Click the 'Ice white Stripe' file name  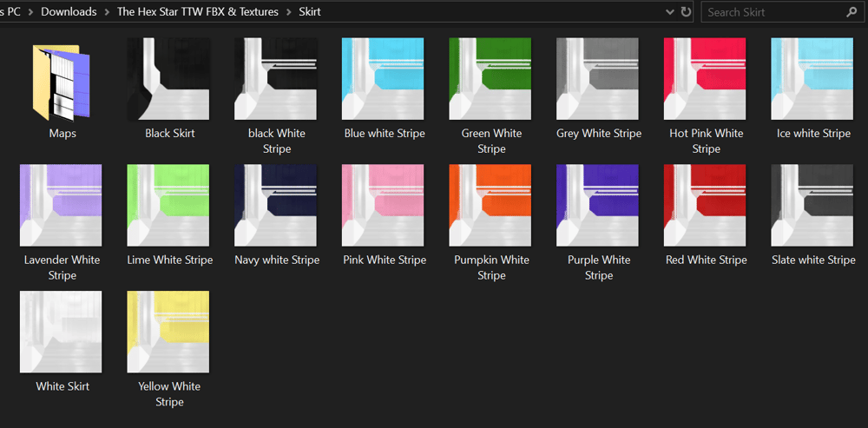pos(814,134)
